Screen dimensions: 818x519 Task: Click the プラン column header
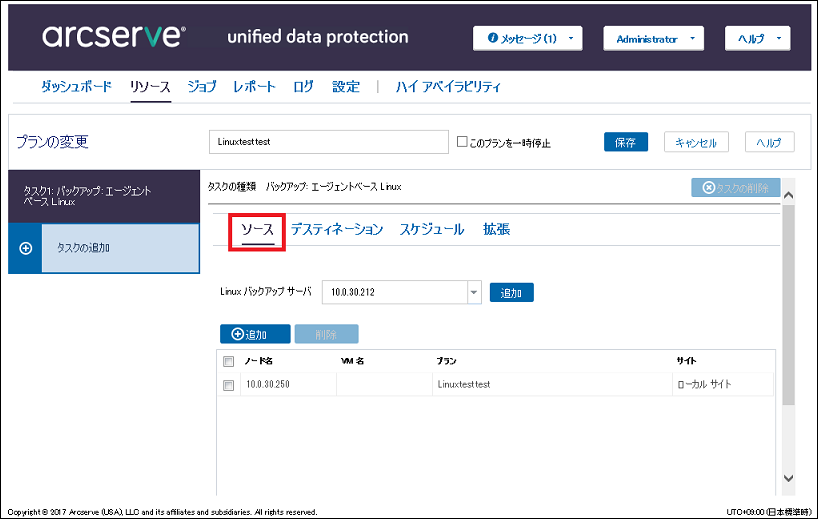coord(447,361)
